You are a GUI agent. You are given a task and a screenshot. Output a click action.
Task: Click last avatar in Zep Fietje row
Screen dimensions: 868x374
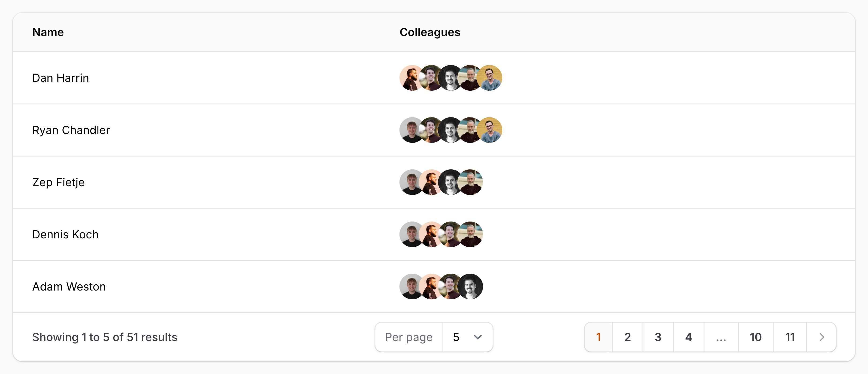[471, 182]
